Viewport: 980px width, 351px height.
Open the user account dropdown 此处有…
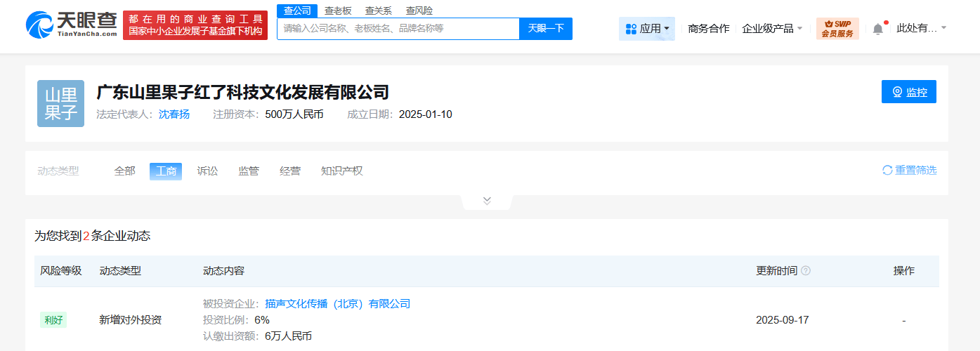(x=921, y=28)
